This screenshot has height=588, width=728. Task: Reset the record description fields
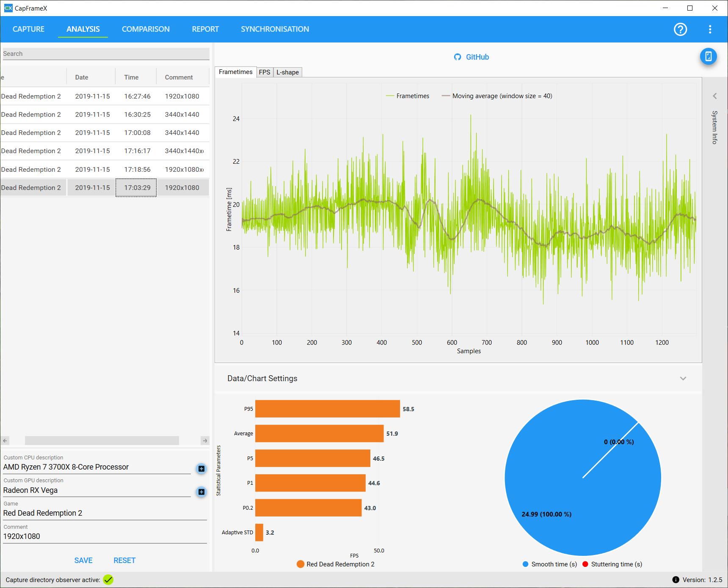[x=124, y=561]
